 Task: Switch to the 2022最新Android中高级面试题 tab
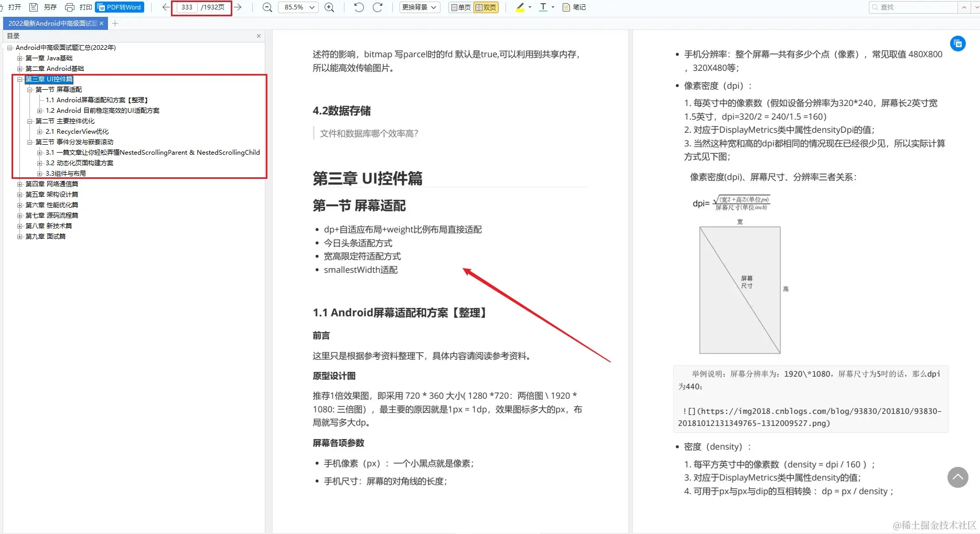(51, 23)
